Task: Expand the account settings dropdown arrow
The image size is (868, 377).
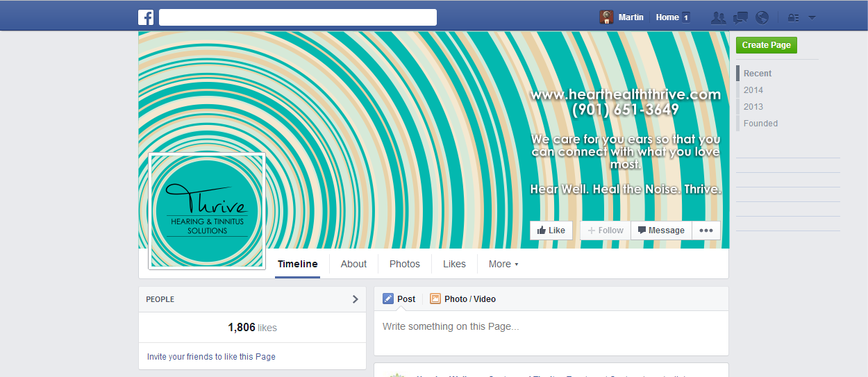Action: 812,17
